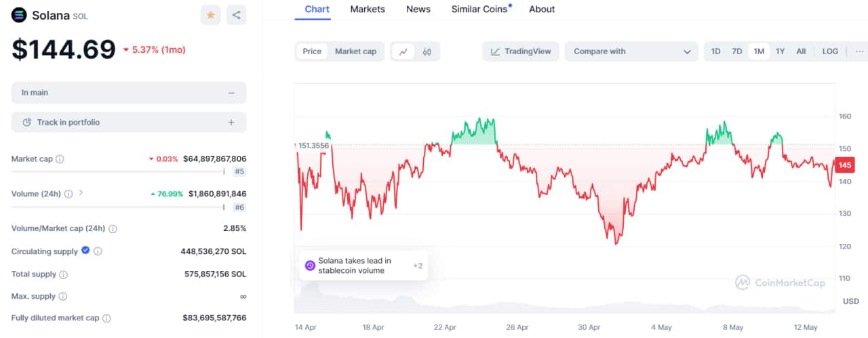Click the 0.03% market cap change value
The image size is (868, 338).
tap(167, 159)
